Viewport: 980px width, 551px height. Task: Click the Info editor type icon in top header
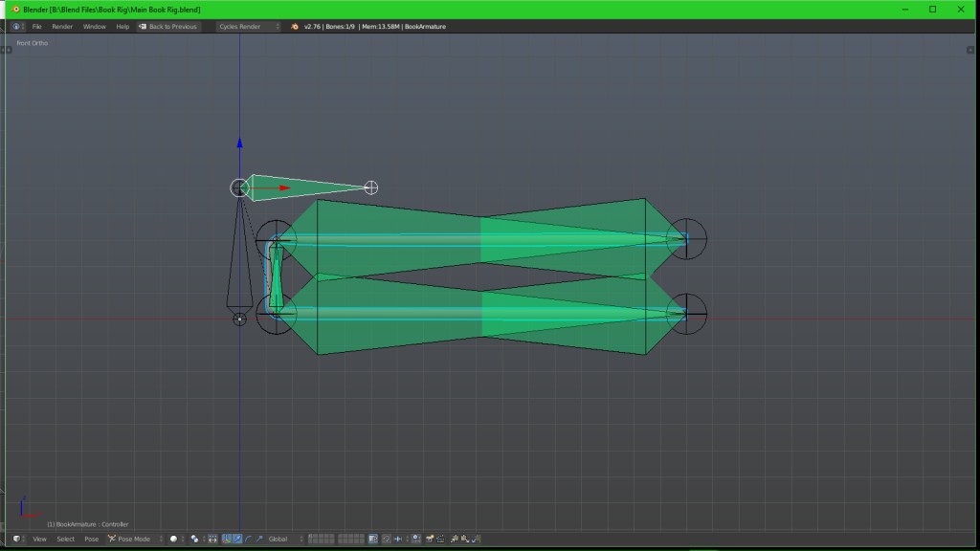coord(15,26)
